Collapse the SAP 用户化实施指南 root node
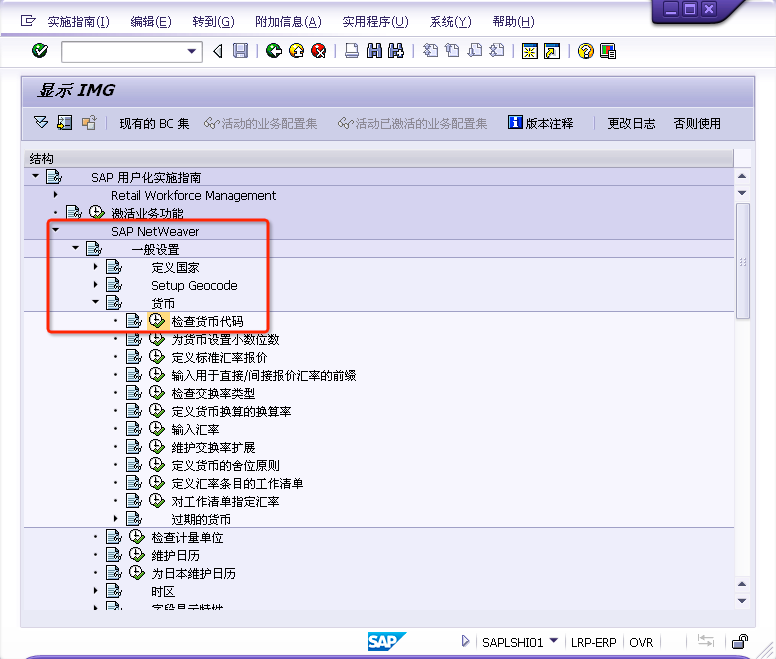Screen dimensions: 776x659 point(35,176)
